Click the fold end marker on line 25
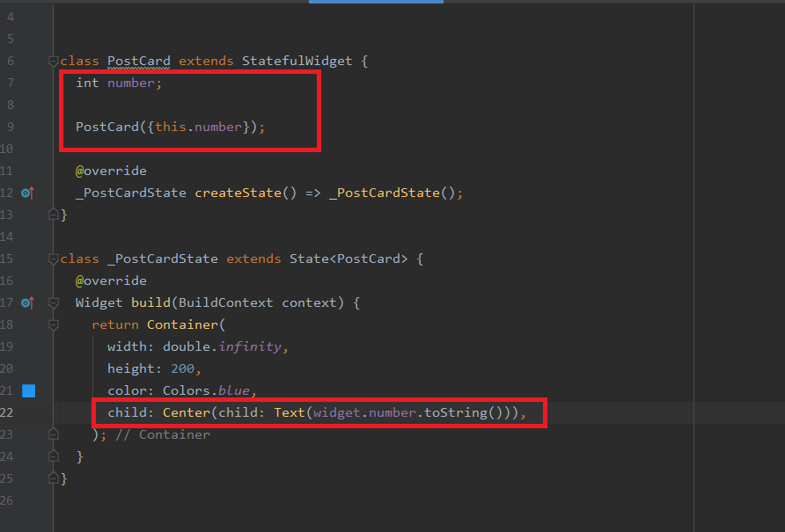 coord(53,478)
